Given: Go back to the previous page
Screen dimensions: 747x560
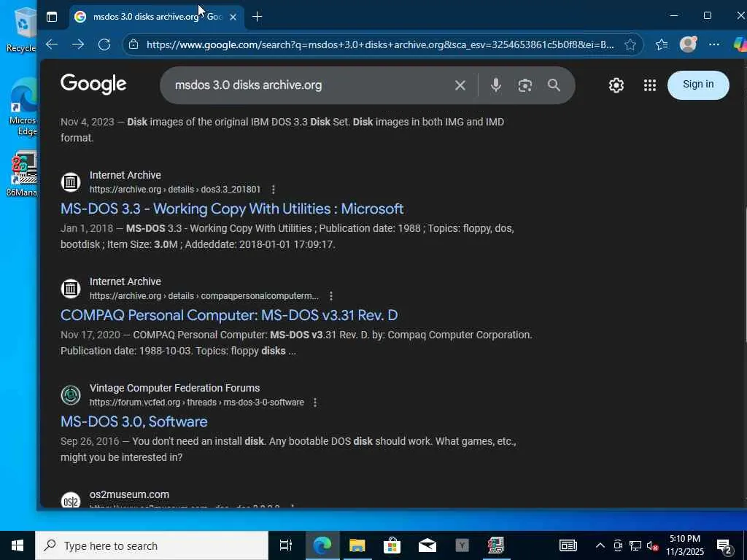Looking at the screenshot, I should point(52,44).
